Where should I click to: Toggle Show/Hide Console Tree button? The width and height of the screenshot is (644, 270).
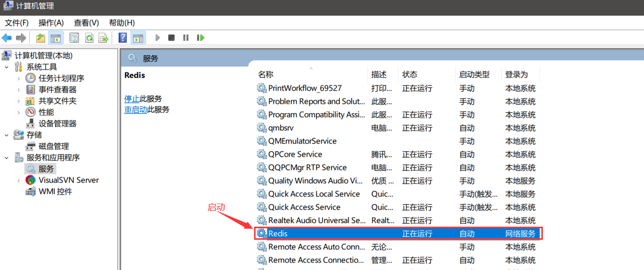pyautogui.click(x=56, y=38)
